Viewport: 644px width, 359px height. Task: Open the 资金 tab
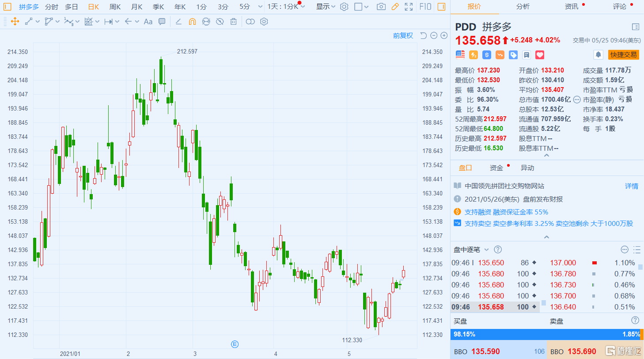coord(496,168)
